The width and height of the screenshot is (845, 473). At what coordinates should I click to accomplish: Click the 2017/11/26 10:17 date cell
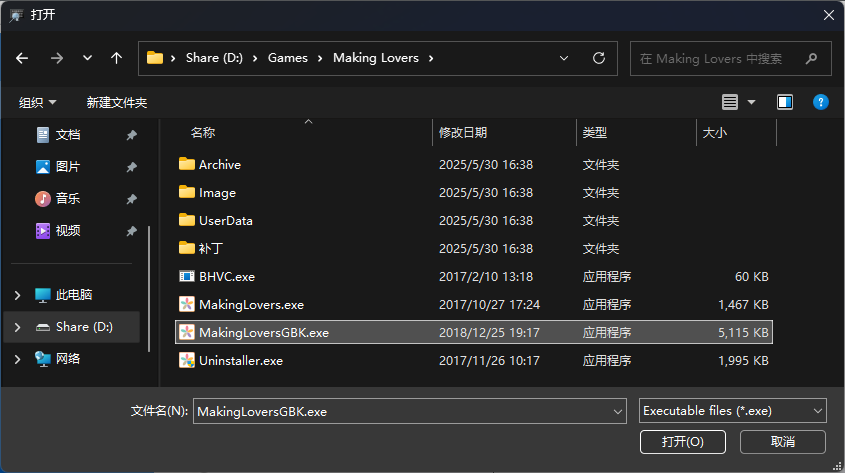489,360
